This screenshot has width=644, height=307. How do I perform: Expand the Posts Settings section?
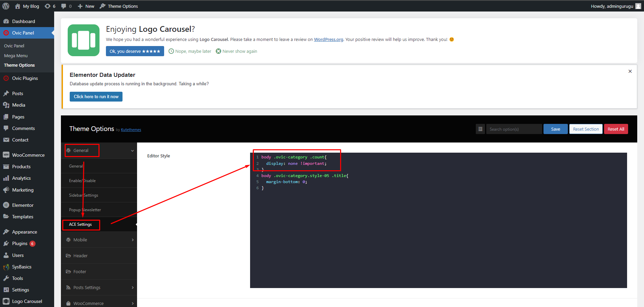coord(99,287)
